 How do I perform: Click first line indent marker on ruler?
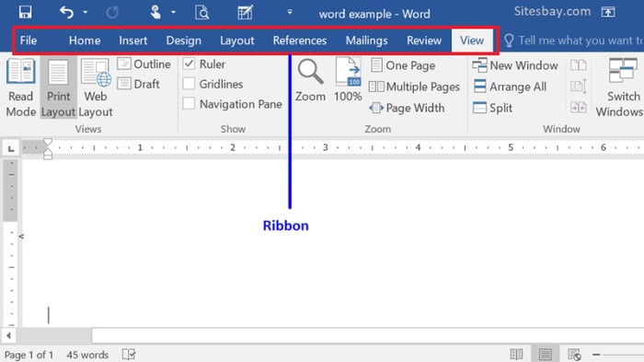pos(48,143)
